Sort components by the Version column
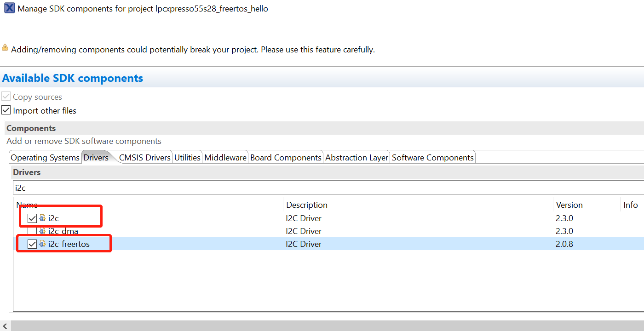The image size is (644, 331). tap(569, 205)
